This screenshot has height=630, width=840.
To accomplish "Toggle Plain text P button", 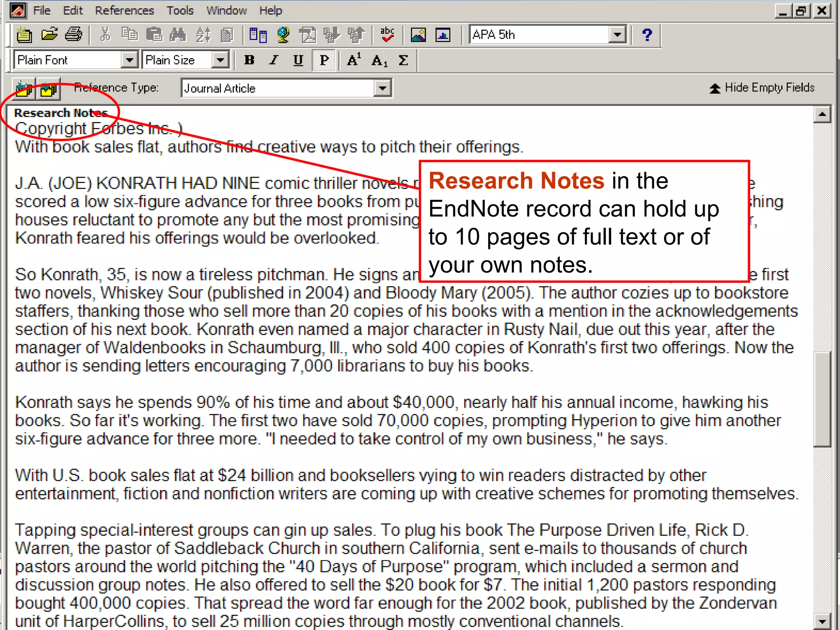I will (x=324, y=60).
